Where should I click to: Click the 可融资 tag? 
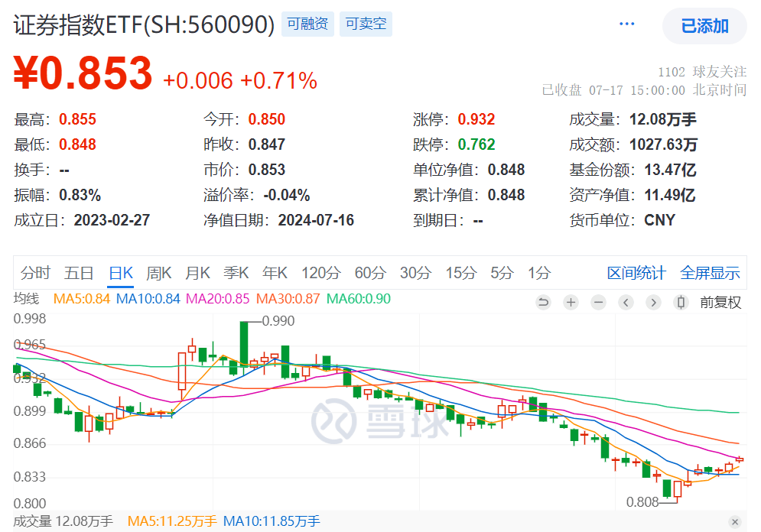tap(307, 24)
